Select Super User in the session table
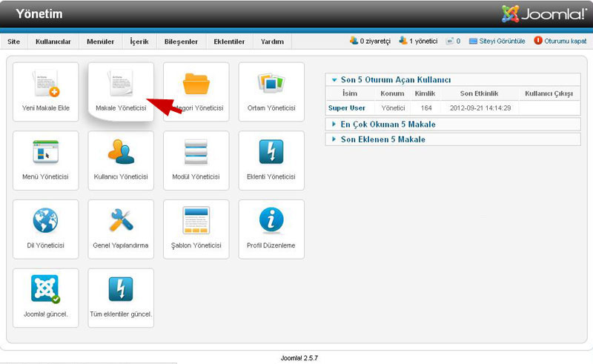Screen dimensions: 593x364 [x=347, y=107]
